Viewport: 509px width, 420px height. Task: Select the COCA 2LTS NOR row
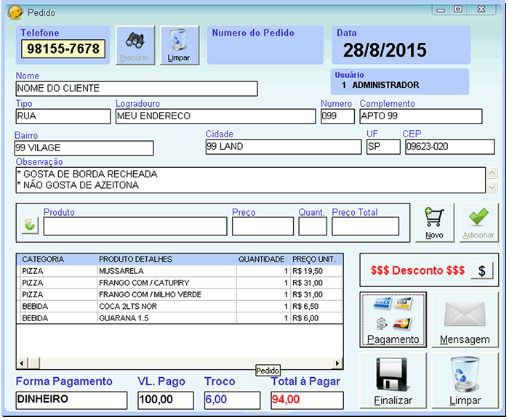pos(180,307)
